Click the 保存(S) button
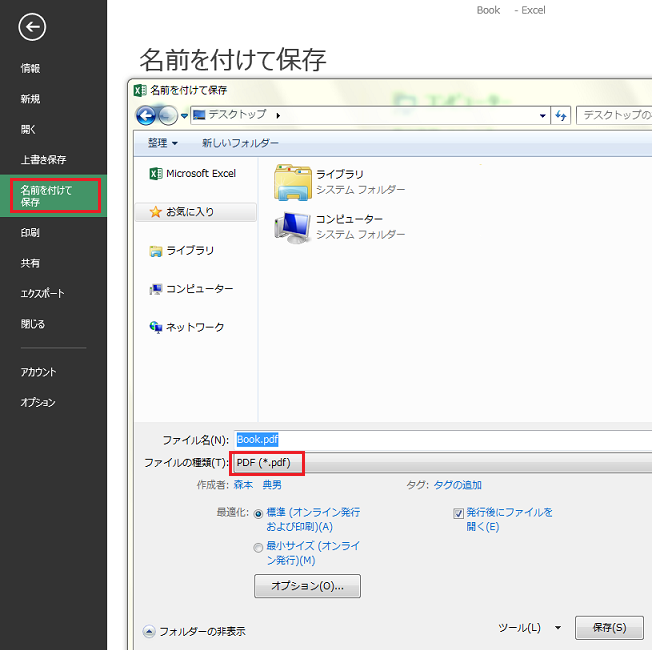The width and height of the screenshot is (652, 650). (609, 628)
